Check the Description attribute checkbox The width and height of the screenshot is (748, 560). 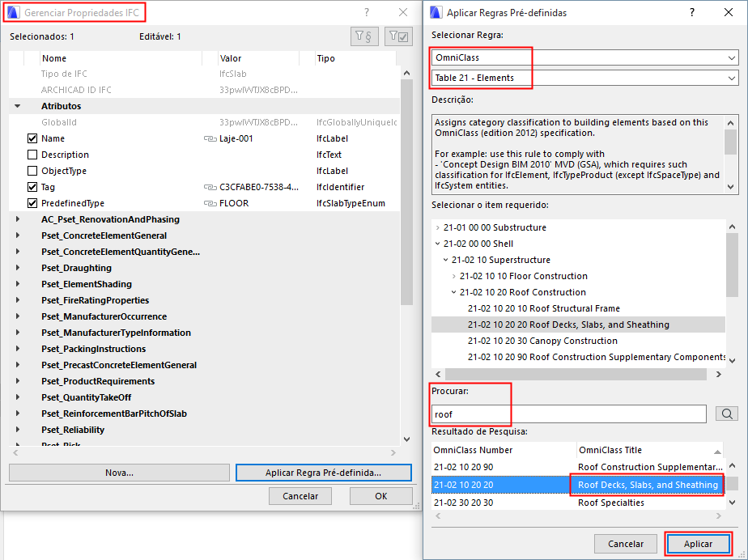(32, 155)
